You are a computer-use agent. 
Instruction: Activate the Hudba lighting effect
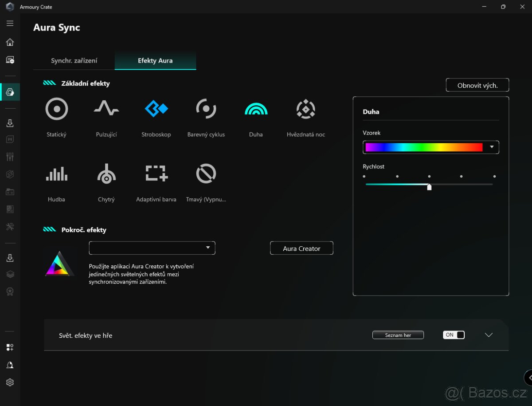click(56, 173)
